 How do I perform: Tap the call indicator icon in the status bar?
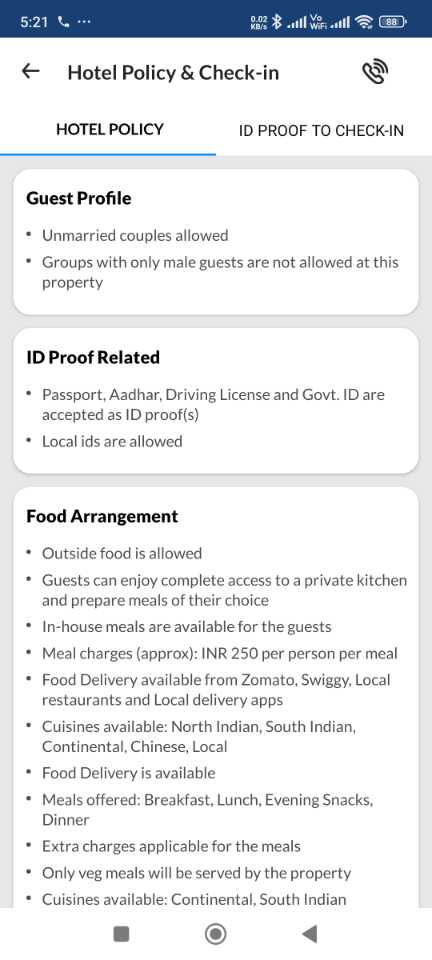[63, 22]
